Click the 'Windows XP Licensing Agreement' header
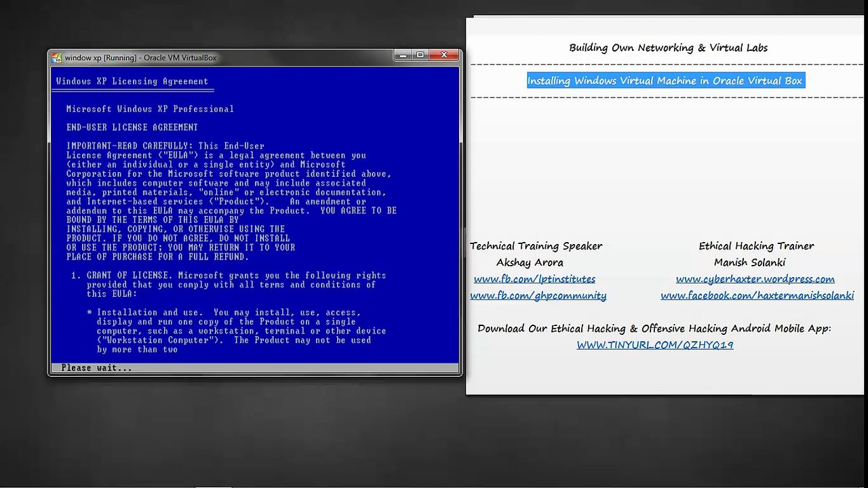868x488 pixels. (x=132, y=81)
